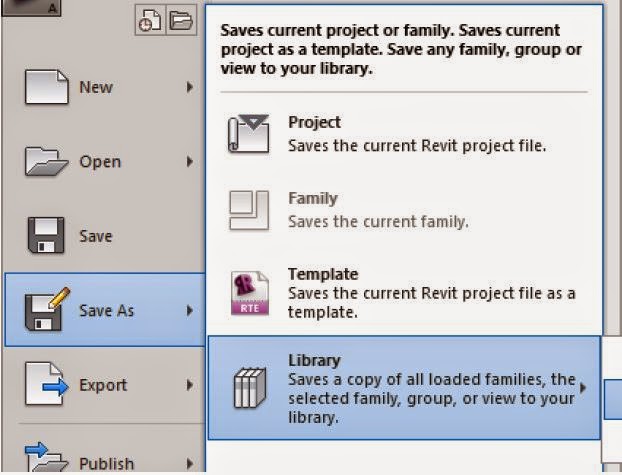The image size is (622, 475).
Task: Select the New blank page icon
Action: (x=46, y=87)
